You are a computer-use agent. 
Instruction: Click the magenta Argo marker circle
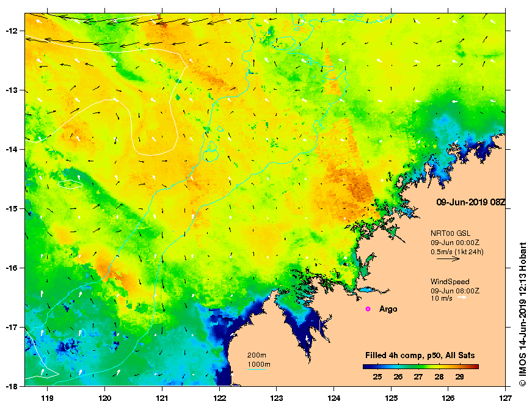368,309
